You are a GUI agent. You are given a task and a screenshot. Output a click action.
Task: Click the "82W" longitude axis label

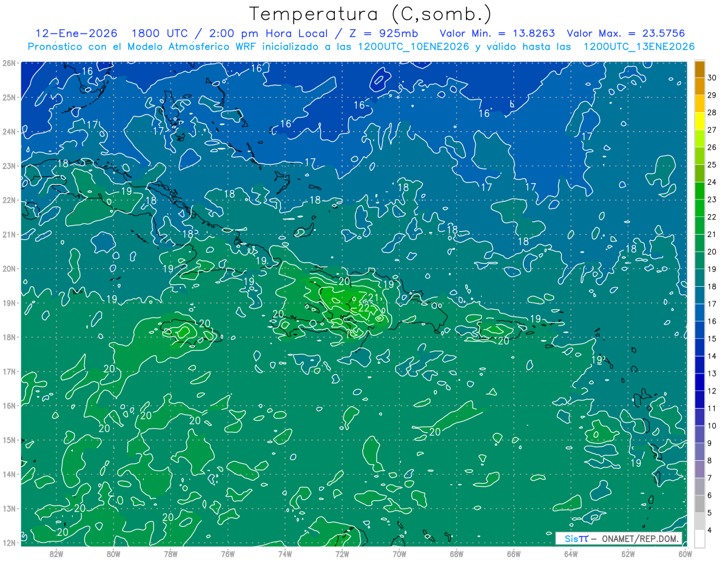[56, 554]
